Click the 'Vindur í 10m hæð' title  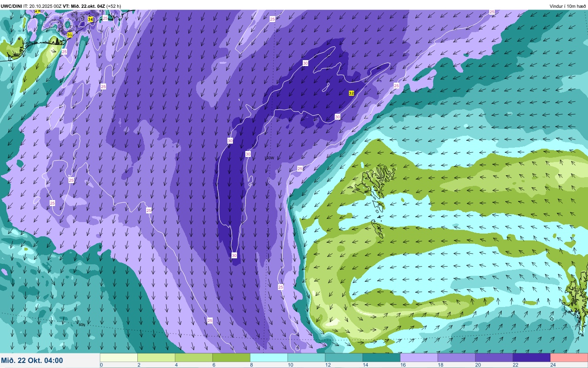click(x=568, y=6)
